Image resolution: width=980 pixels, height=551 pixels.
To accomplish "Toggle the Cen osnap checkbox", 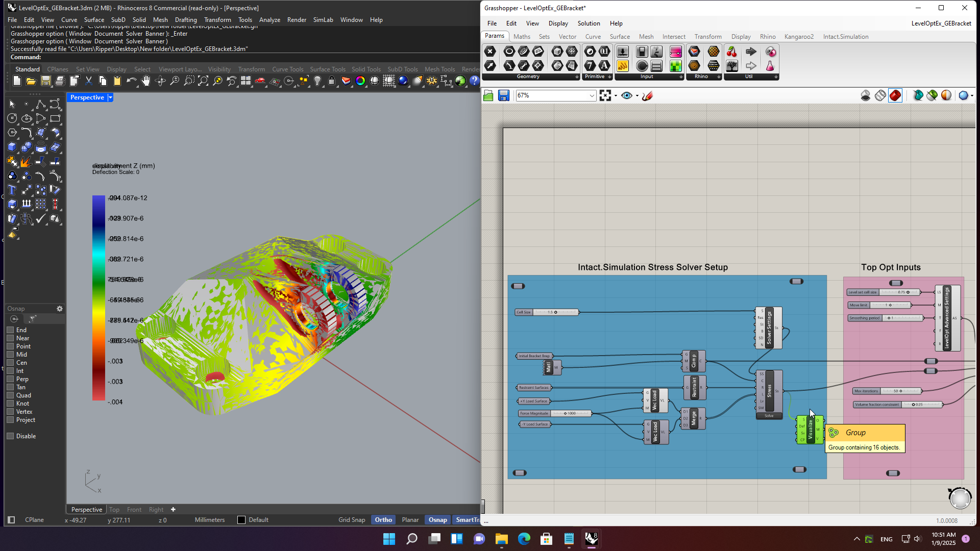I will (x=10, y=363).
